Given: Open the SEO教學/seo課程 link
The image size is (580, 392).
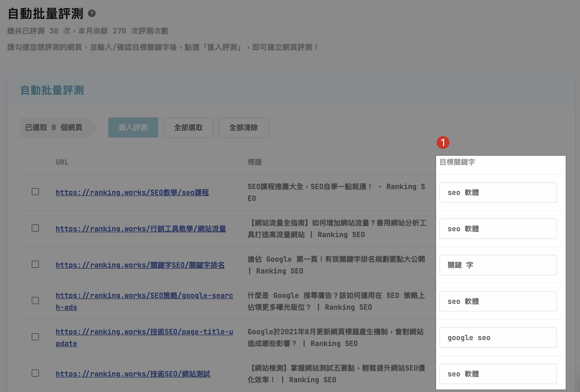Looking at the screenshot, I should [132, 192].
